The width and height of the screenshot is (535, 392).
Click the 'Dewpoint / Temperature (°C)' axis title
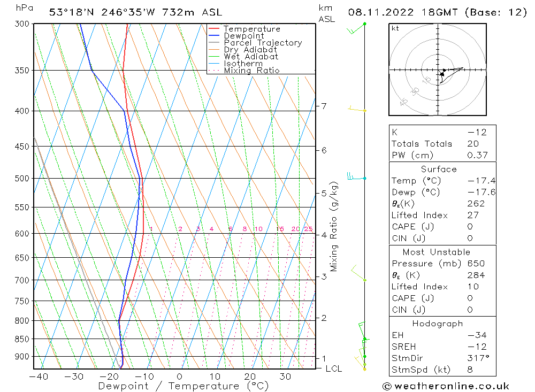click(x=183, y=386)
